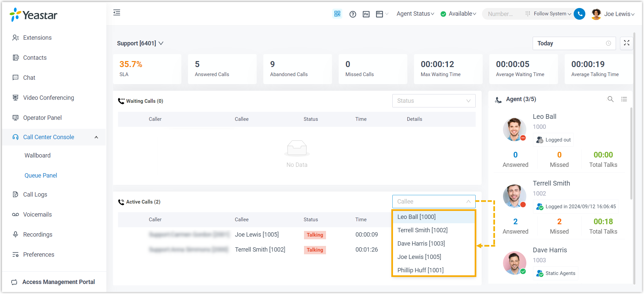Expand the Agent Status dropdown
Viewport: 644px width, 294px height.
coord(415,14)
